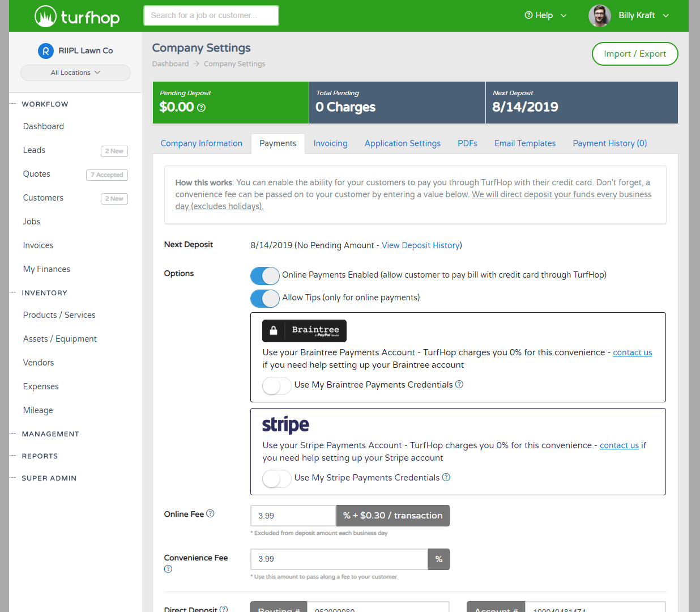Open the Email Templates tab
The height and width of the screenshot is (612, 700).
tap(524, 143)
